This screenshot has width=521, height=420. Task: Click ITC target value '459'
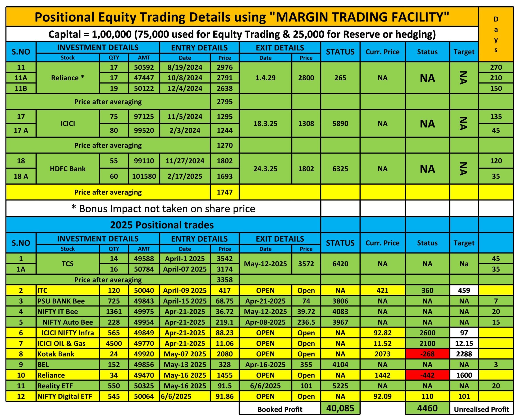pos(464,290)
